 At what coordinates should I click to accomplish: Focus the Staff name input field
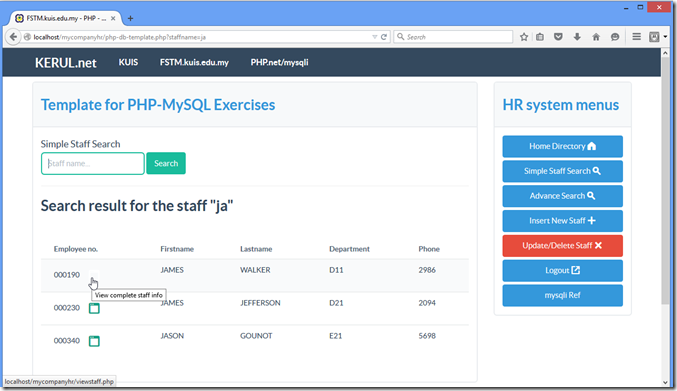click(x=93, y=163)
